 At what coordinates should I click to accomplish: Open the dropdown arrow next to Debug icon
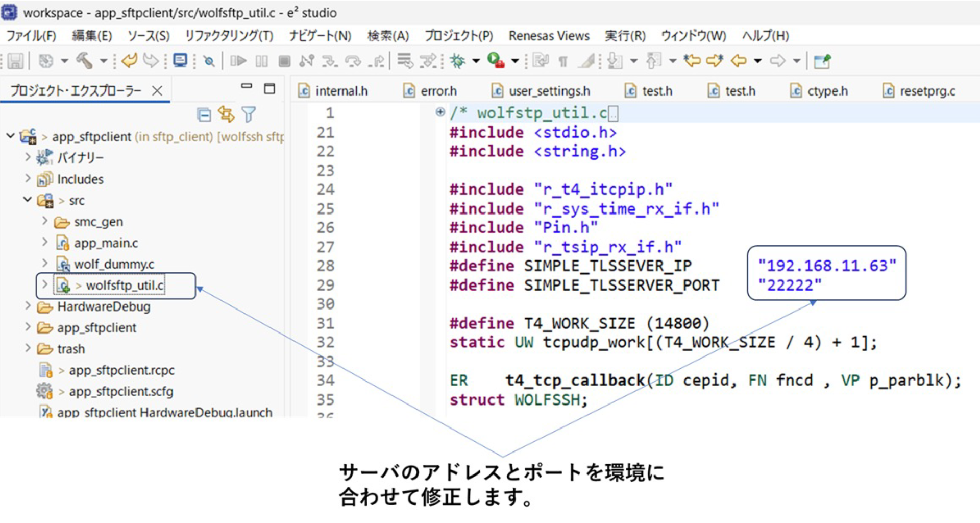pyautogui.click(x=476, y=61)
